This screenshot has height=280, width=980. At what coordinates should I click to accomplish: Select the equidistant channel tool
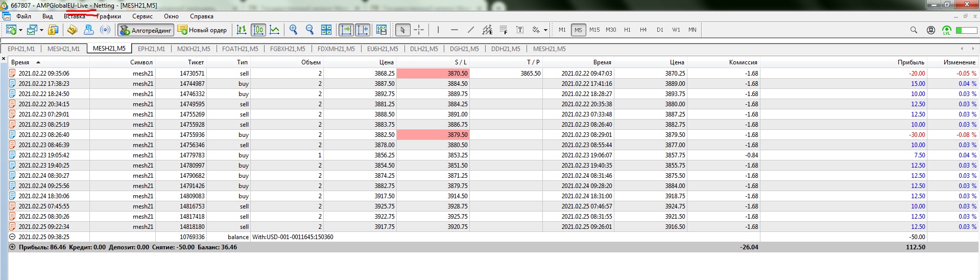[487, 30]
